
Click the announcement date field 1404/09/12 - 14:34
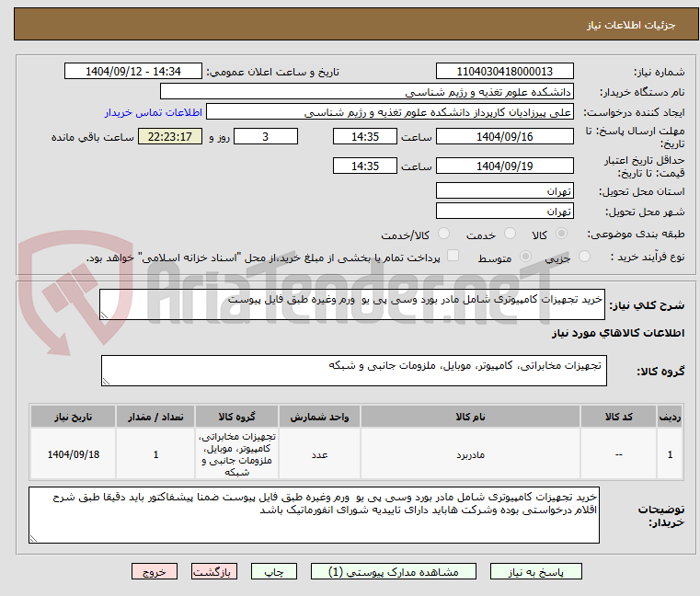tap(133, 72)
